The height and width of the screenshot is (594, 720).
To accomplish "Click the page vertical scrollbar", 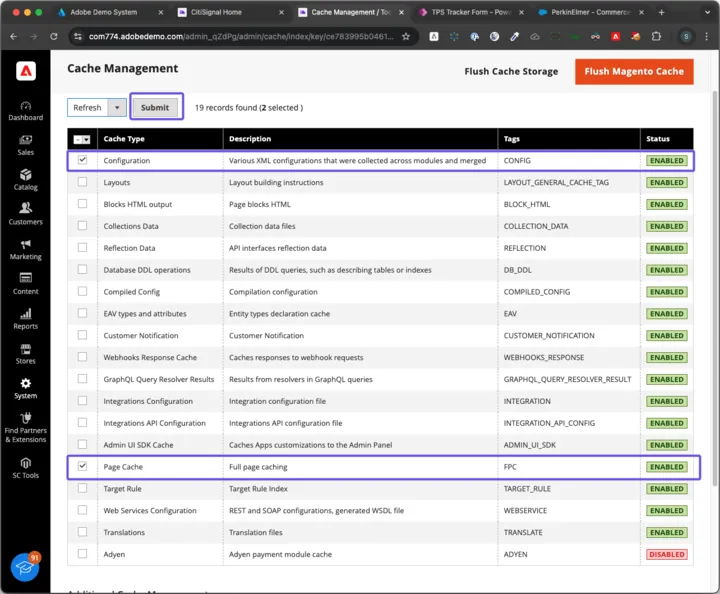I will [x=715, y=288].
